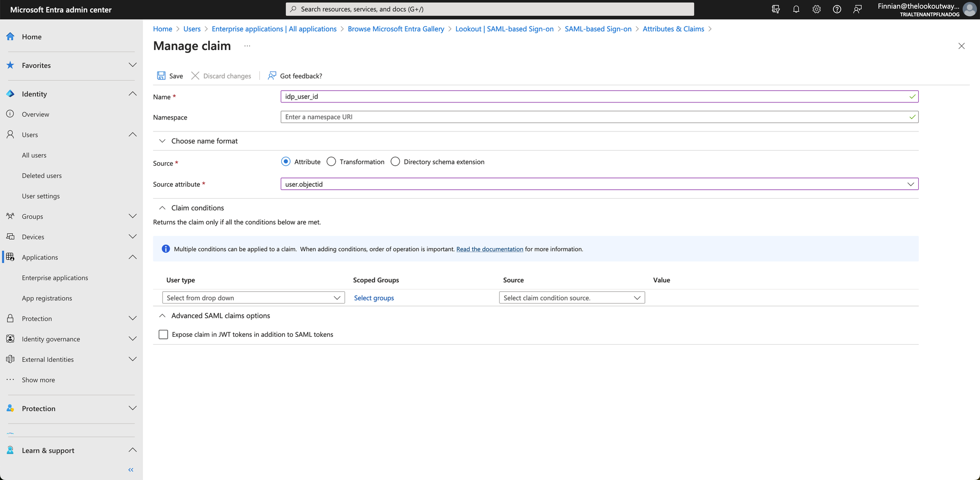
Task: Open the claim condition Source dropdown
Action: (x=571, y=298)
